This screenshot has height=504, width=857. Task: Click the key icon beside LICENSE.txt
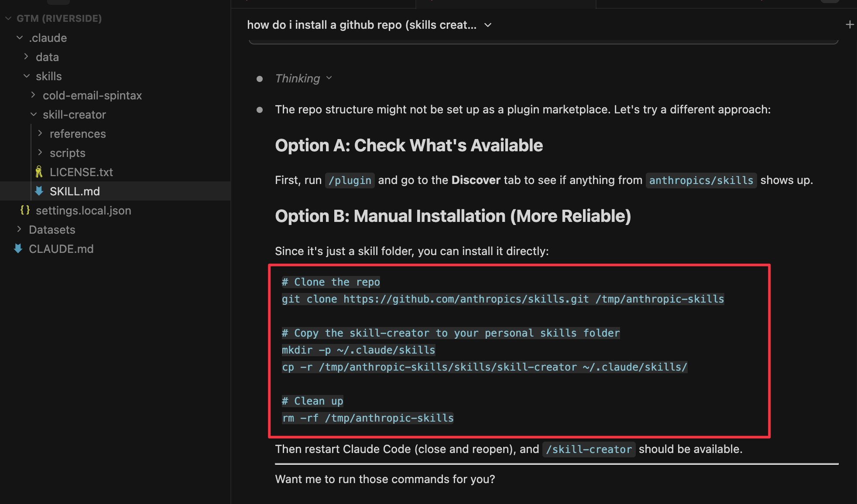point(39,172)
